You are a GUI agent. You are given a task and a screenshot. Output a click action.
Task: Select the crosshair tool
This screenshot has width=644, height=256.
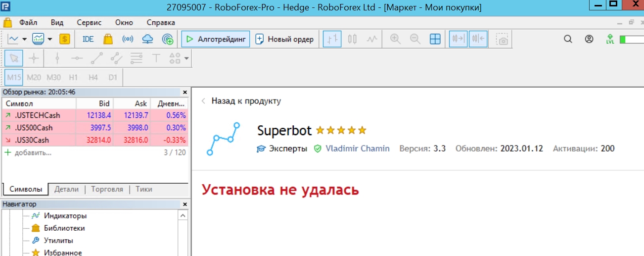[x=34, y=58]
